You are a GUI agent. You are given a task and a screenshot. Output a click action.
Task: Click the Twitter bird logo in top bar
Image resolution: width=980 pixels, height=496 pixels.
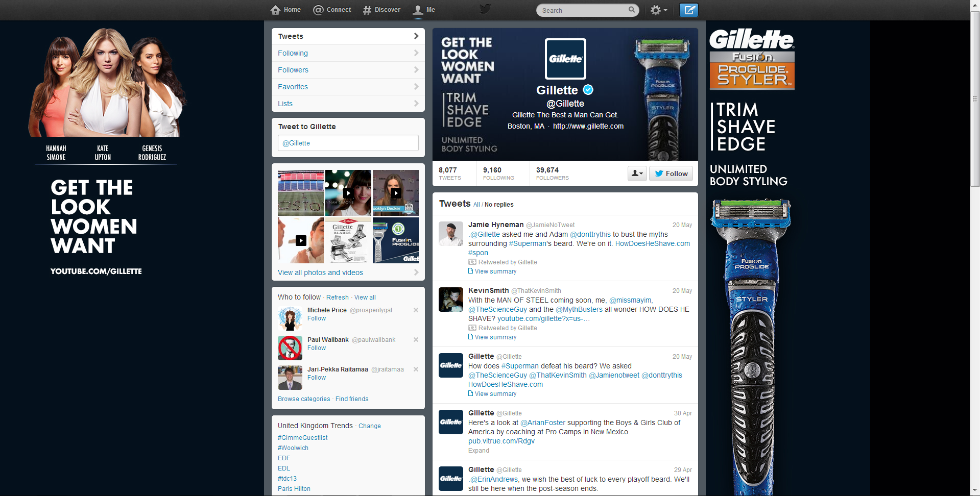pos(485,9)
